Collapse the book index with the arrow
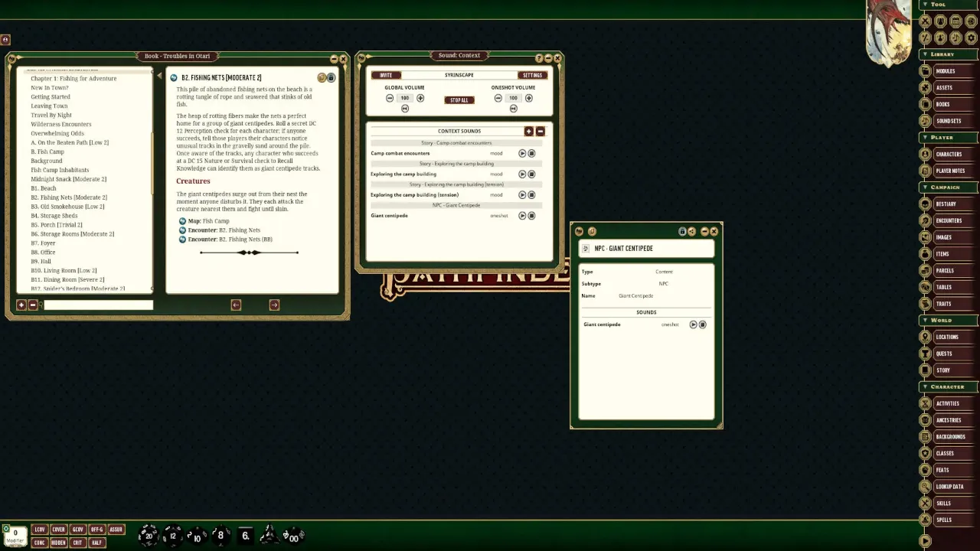This screenshot has height=551, width=980. pyautogui.click(x=159, y=77)
